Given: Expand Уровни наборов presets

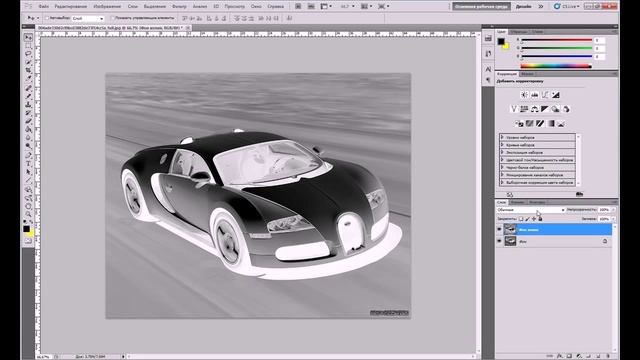Looking at the screenshot, I should pos(502,138).
